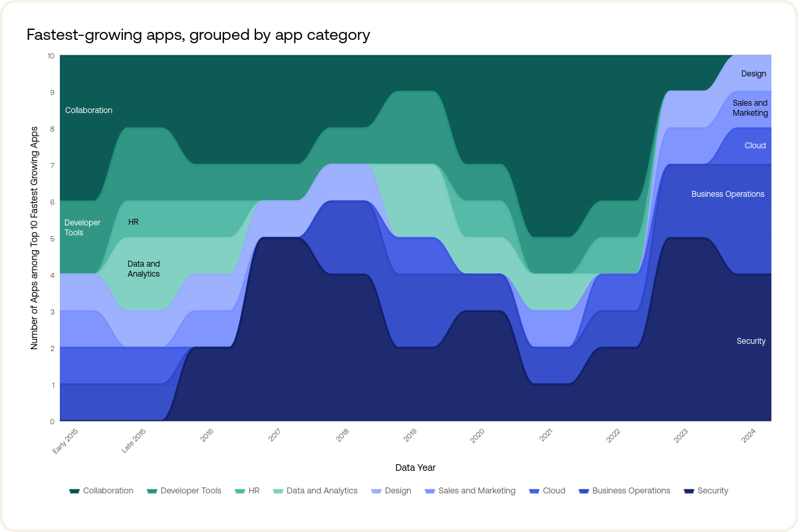The image size is (798, 532).
Task: Click the Business Operations area label
Action: click(728, 194)
